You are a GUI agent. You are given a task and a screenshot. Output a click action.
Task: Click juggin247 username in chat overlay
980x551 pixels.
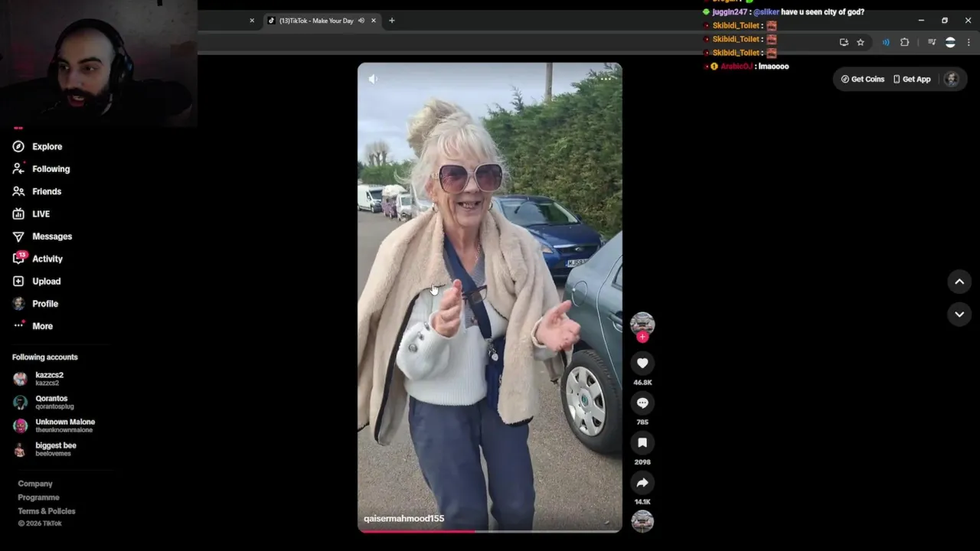pos(729,12)
